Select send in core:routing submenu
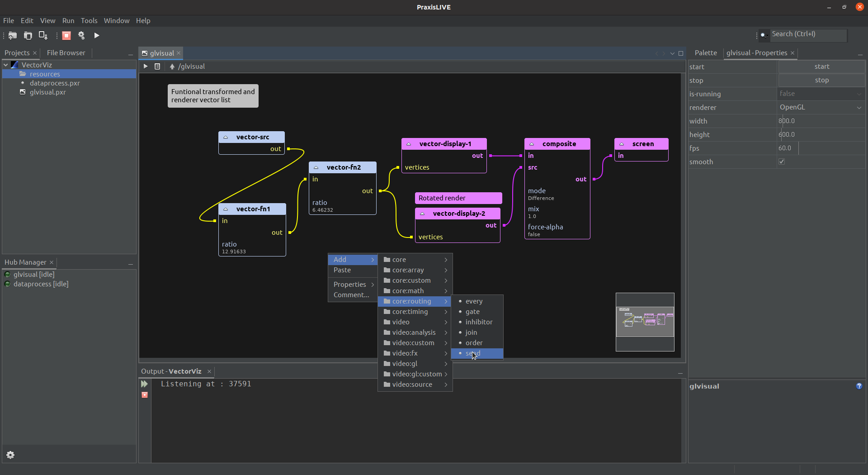Image resolution: width=868 pixels, height=475 pixels. point(477,353)
